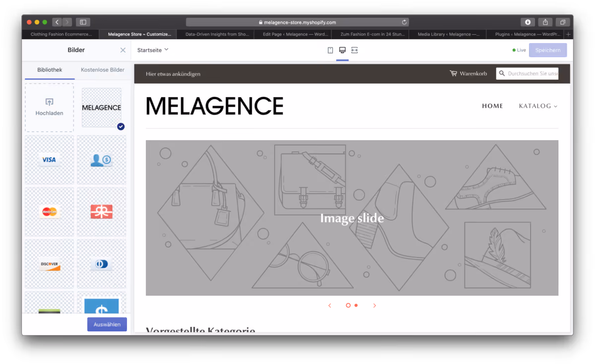Select the red gift card image
The image size is (595, 364).
click(102, 212)
